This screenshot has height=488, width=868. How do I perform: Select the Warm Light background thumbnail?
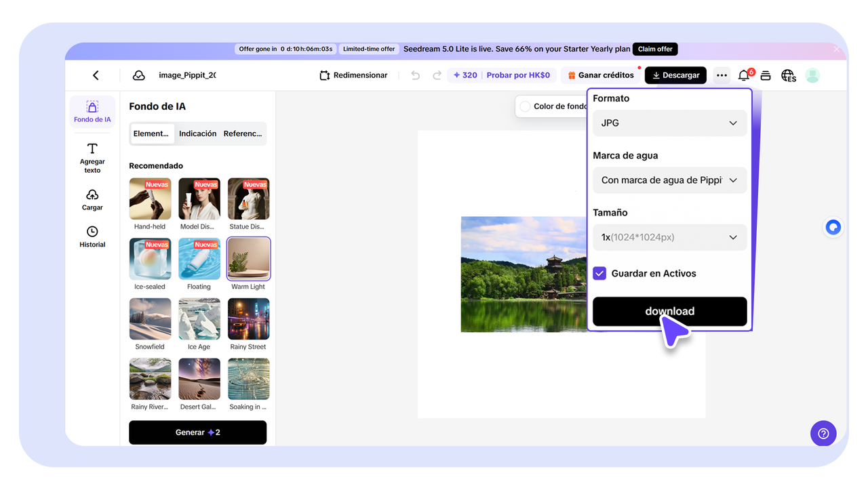point(248,259)
